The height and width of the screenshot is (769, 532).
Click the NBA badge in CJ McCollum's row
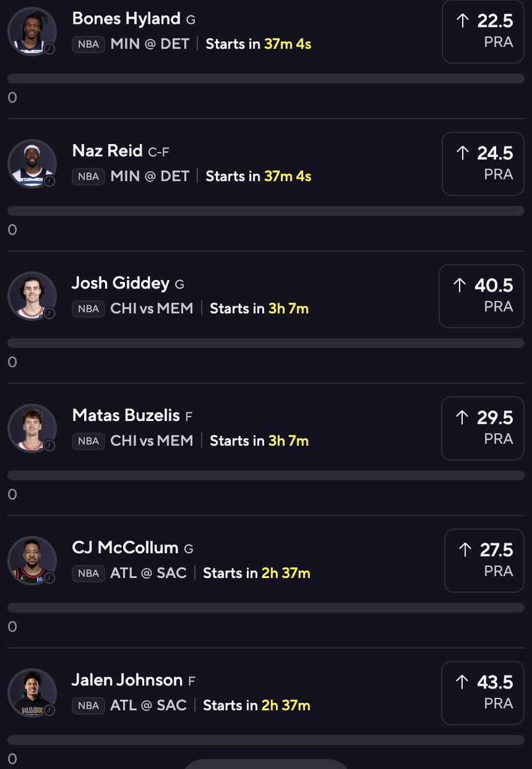[88, 573]
